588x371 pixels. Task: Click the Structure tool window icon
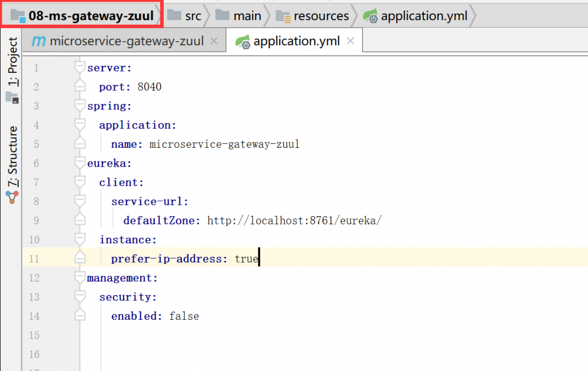click(x=12, y=197)
